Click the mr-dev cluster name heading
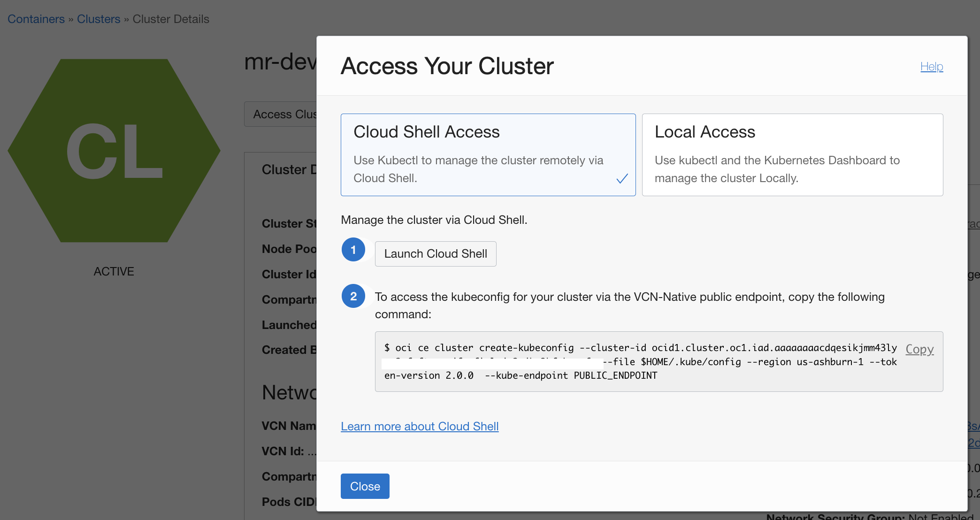Screen dimensions: 980x520 coord(280,61)
